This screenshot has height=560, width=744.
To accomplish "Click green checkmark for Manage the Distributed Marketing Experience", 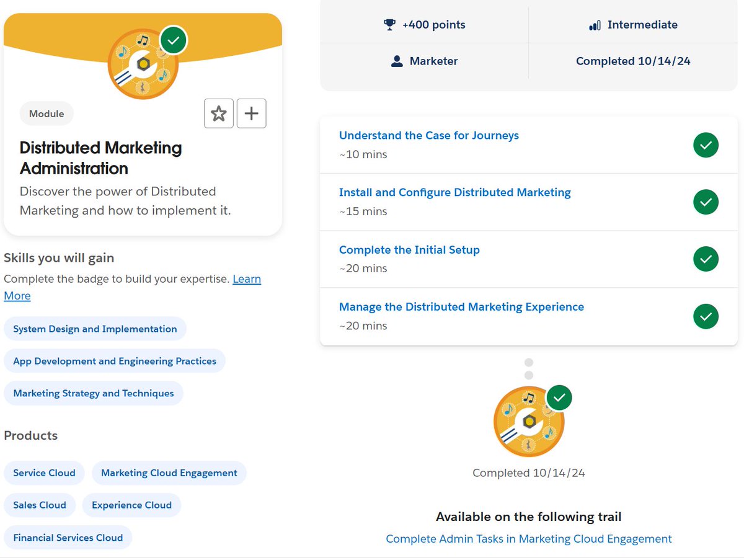I will (706, 316).
